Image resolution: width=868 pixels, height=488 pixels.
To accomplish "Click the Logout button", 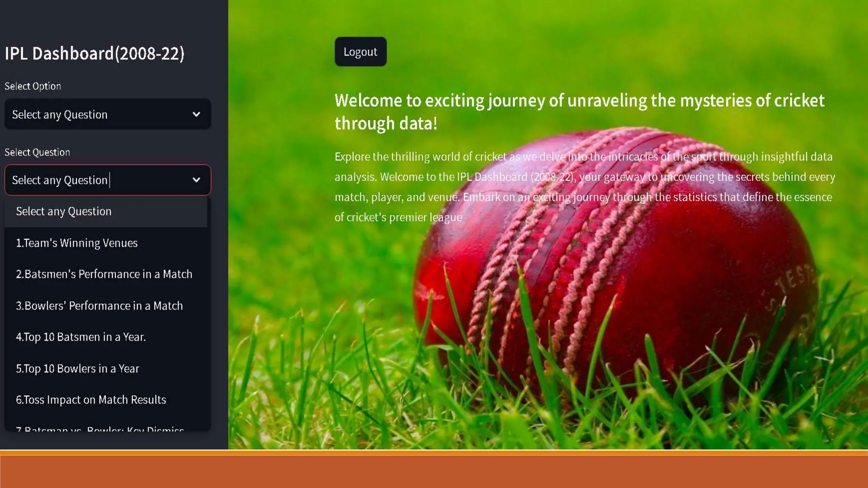I will click(x=360, y=52).
